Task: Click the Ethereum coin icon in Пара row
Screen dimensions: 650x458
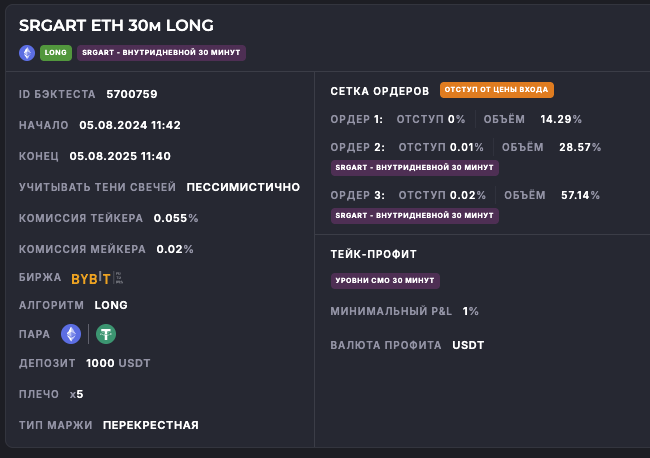Action: (71, 334)
